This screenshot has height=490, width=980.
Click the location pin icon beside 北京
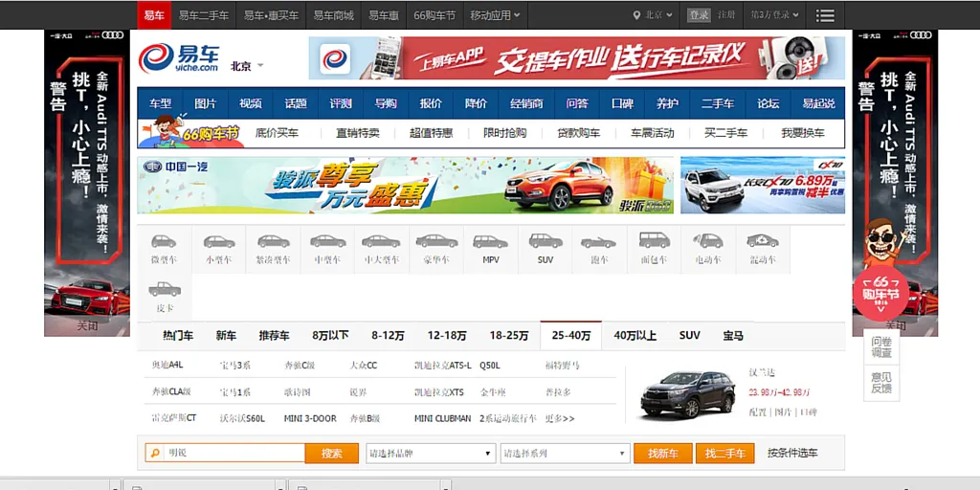[636, 15]
